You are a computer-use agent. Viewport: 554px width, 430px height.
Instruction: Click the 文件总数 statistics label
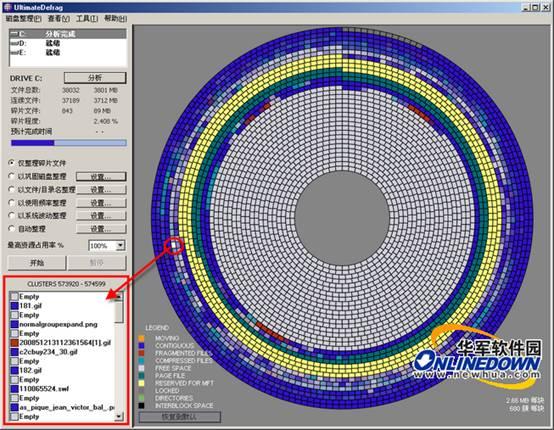pos(25,90)
